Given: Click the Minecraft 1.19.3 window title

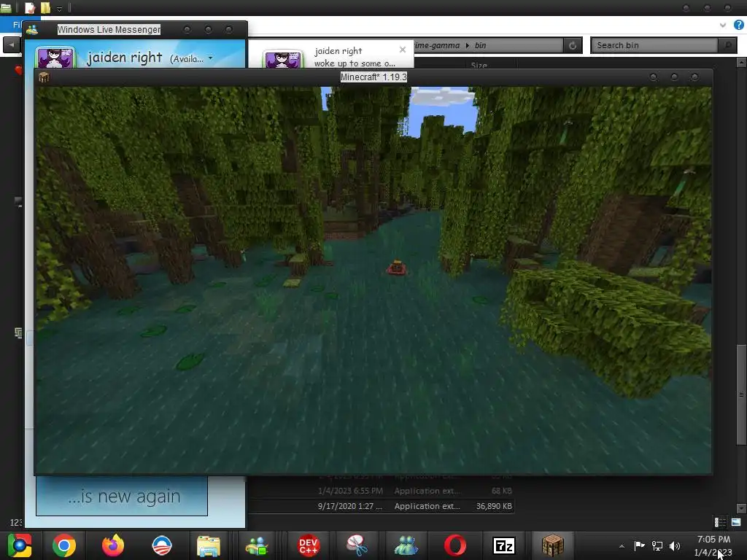Looking at the screenshot, I should (x=373, y=77).
